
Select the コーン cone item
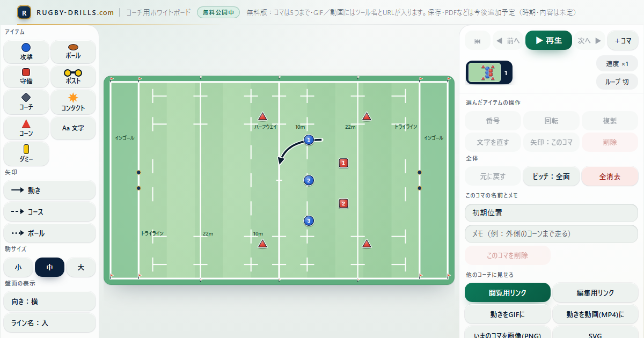pos(26,128)
